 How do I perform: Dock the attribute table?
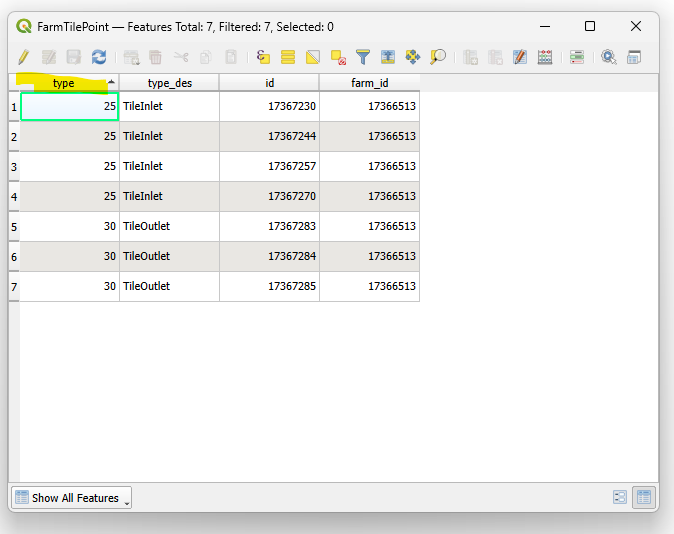pyautogui.click(x=634, y=57)
